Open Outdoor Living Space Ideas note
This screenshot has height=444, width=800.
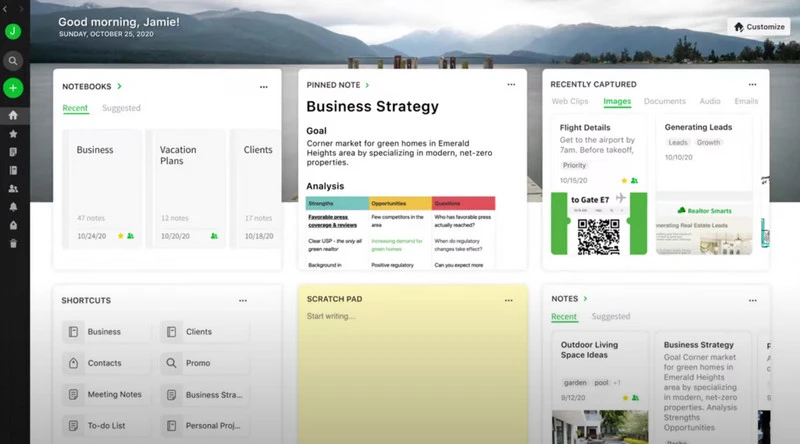click(600, 388)
